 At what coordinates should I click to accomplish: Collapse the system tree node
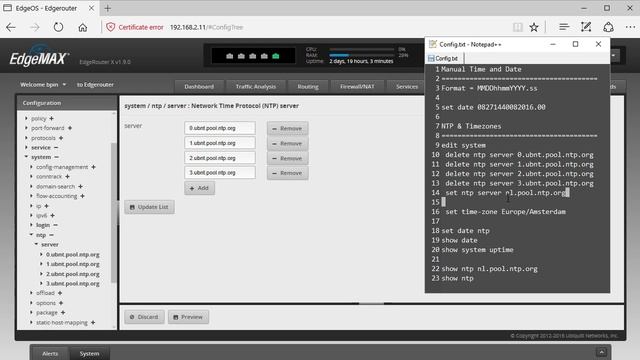tap(27, 157)
